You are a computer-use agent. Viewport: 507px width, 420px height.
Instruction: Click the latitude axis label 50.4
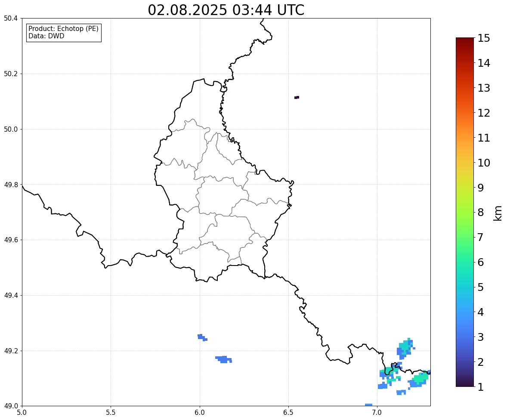click(x=11, y=19)
